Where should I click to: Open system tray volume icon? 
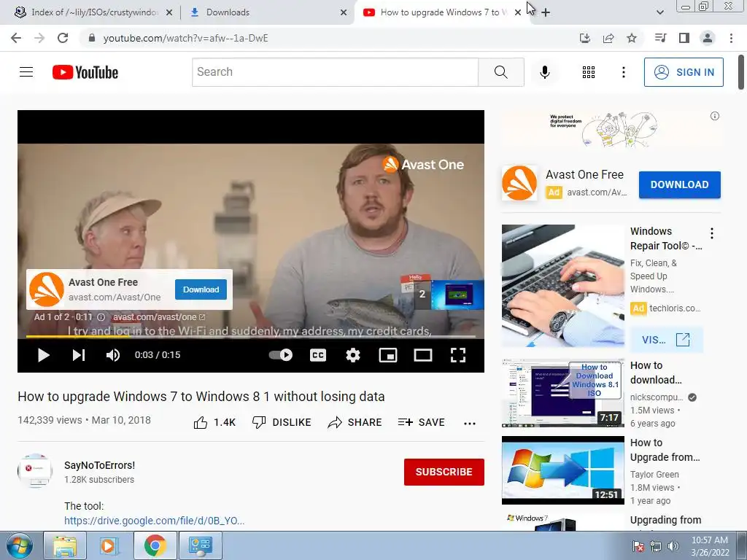[673, 546]
